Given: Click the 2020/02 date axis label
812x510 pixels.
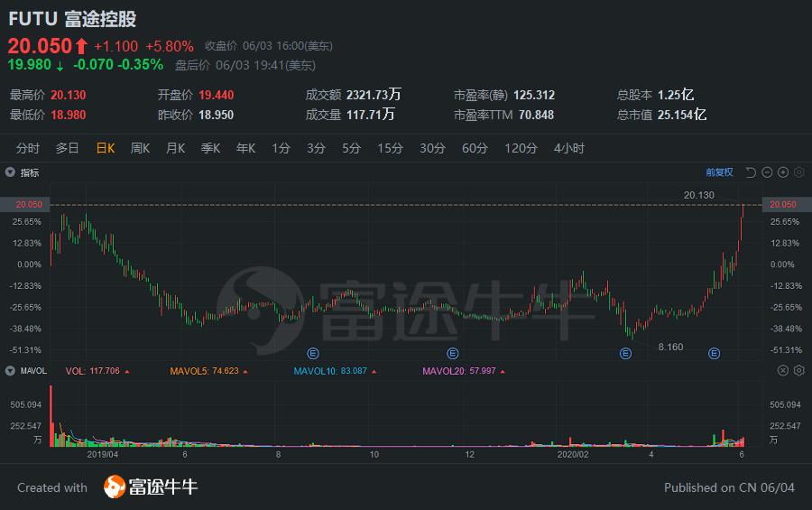Looking at the screenshot, I should pyautogui.click(x=573, y=455).
